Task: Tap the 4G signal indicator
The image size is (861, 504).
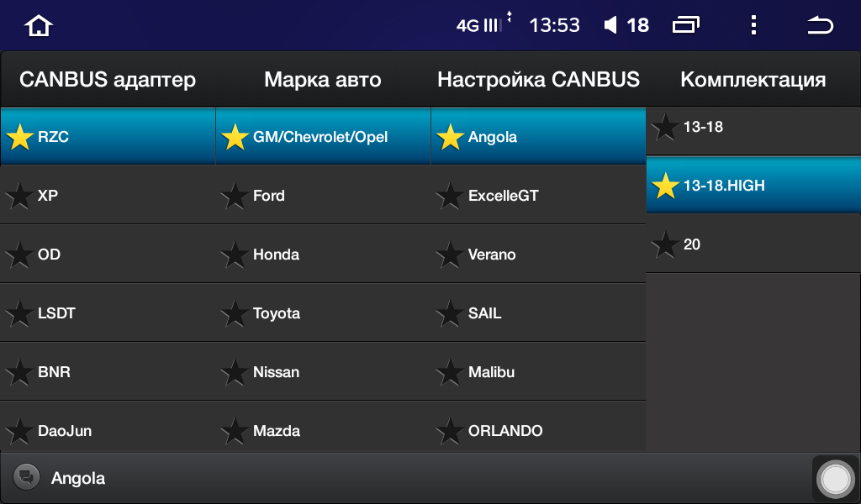Action: tap(478, 25)
